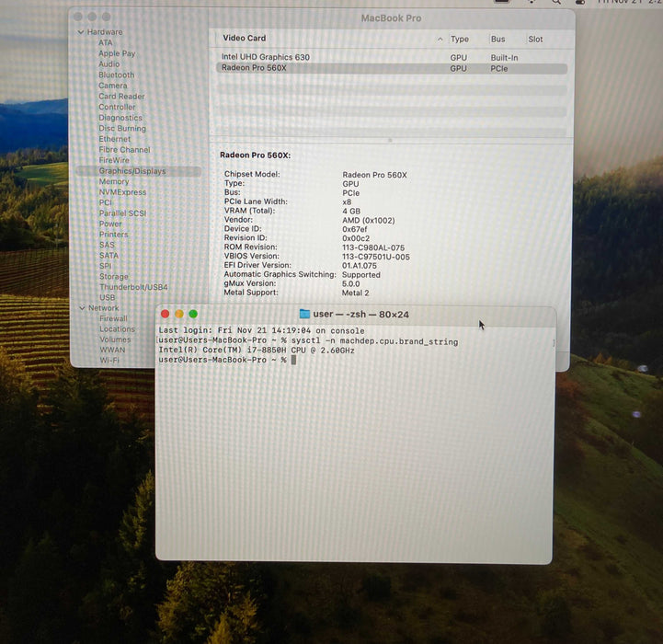Zoom the Terminal window with green button

pyautogui.click(x=193, y=314)
